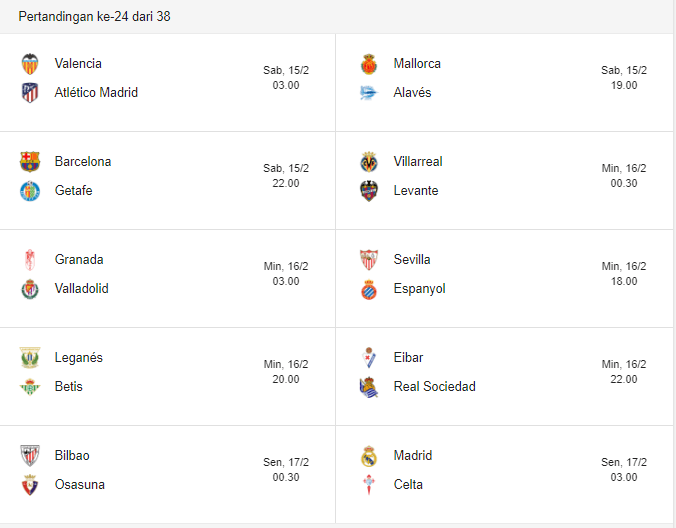Click the Leganés club crest
Viewport: 676px width, 528px height.
(x=29, y=358)
